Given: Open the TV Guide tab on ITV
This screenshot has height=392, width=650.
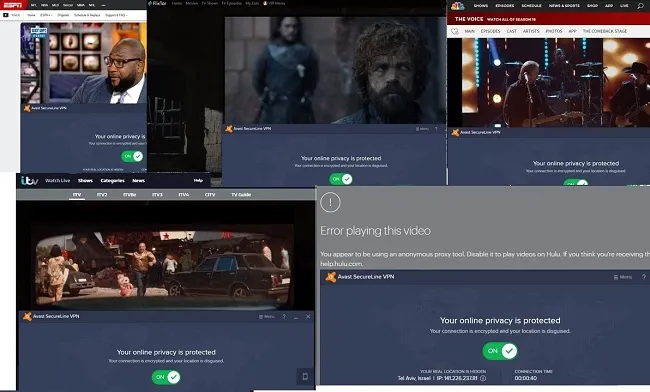Looking at the screenshot, I should coord(241,195).
